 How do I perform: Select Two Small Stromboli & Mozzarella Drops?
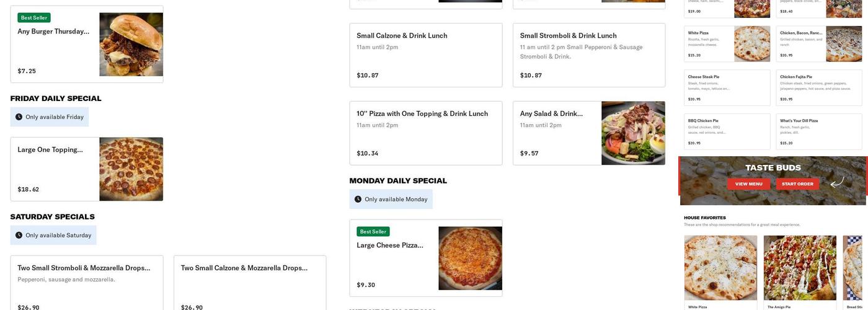(87, 283)
